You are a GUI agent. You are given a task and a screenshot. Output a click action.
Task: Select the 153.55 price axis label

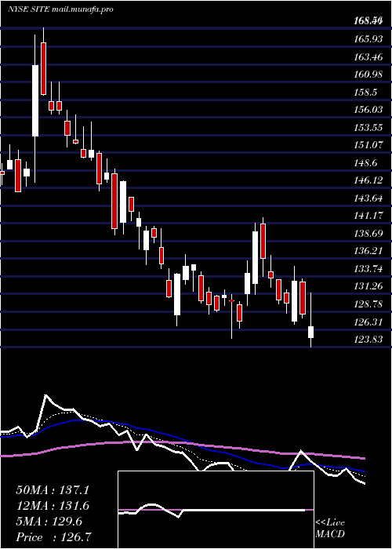(x=368, y=128)
